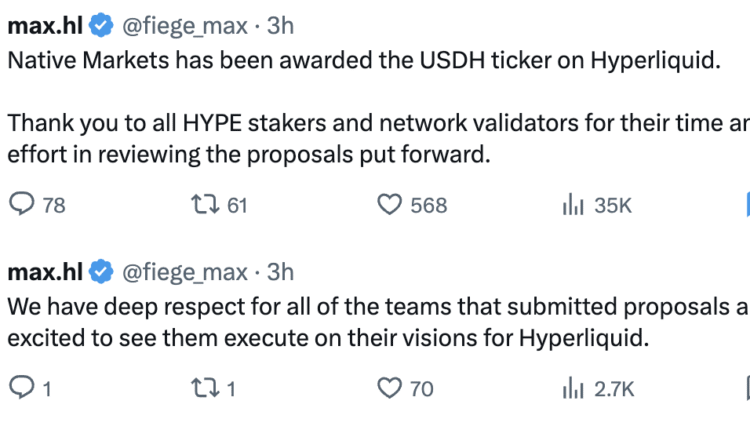The height and width of the screenshot is (430, 750).
Task: Like the tweet with 70 likes
Action: tap(389, 388)
